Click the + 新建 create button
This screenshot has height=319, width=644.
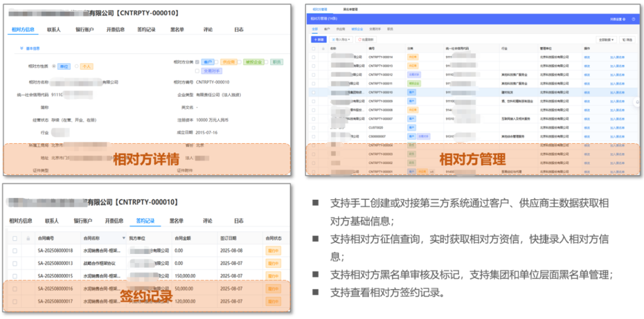coord(318,39)
